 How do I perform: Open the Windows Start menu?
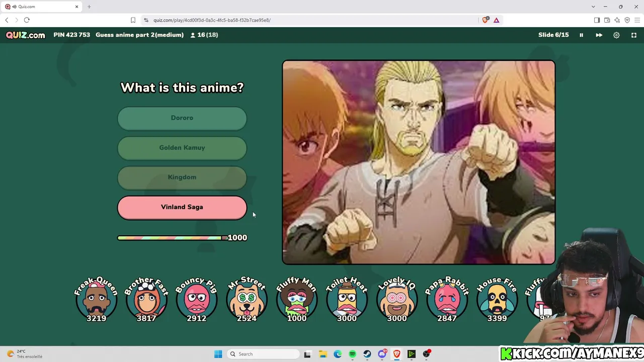218,354
